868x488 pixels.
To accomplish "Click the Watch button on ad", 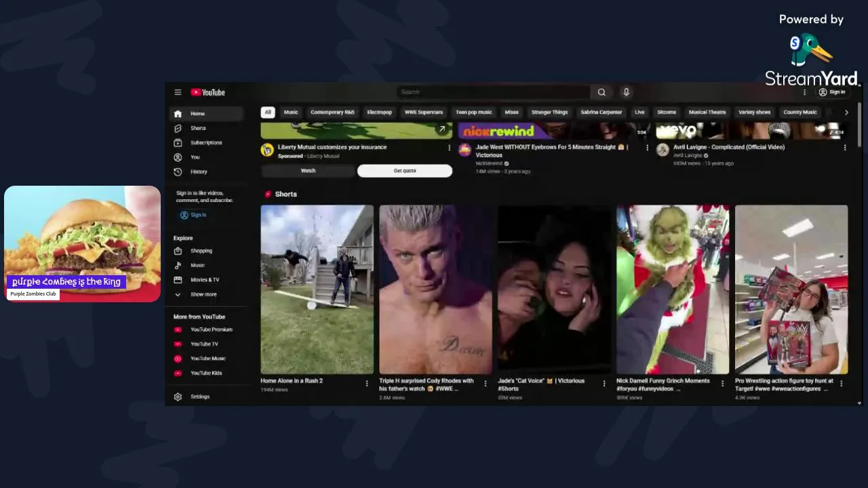I will (x=308, y=171).
